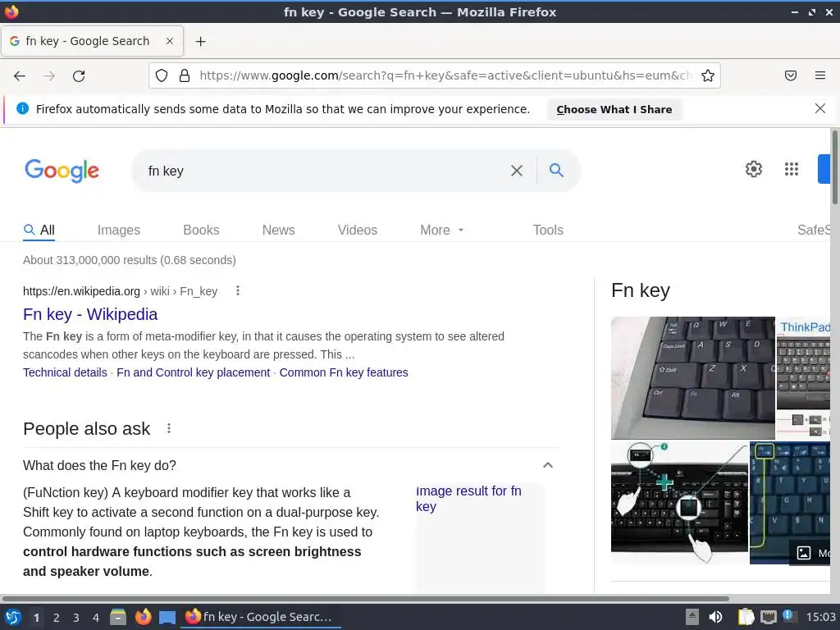Open Fn key - Wikipedia result
Image resolution: width=840 pixels, height=630 pixels.
90,314
